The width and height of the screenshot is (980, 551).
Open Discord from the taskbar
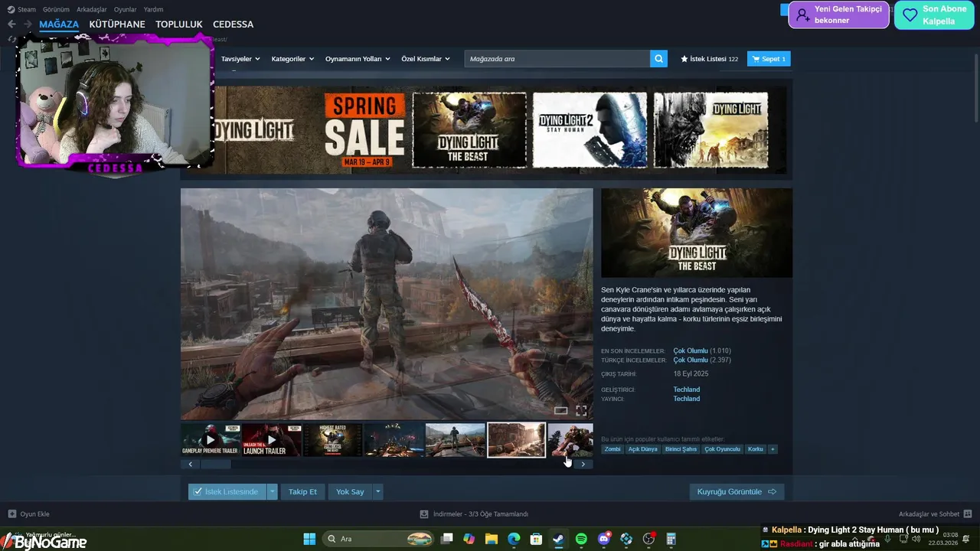pyautogui.click(x=603, y=539)
